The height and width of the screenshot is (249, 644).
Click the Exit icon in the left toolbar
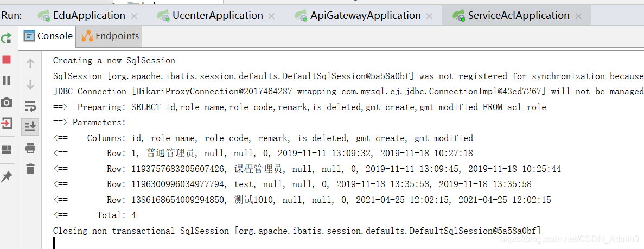coord(7,123)
